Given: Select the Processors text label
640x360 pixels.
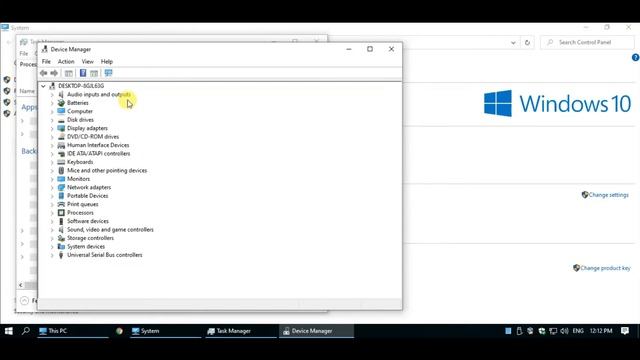Looking at the screenshot, I should click(80, 213).
